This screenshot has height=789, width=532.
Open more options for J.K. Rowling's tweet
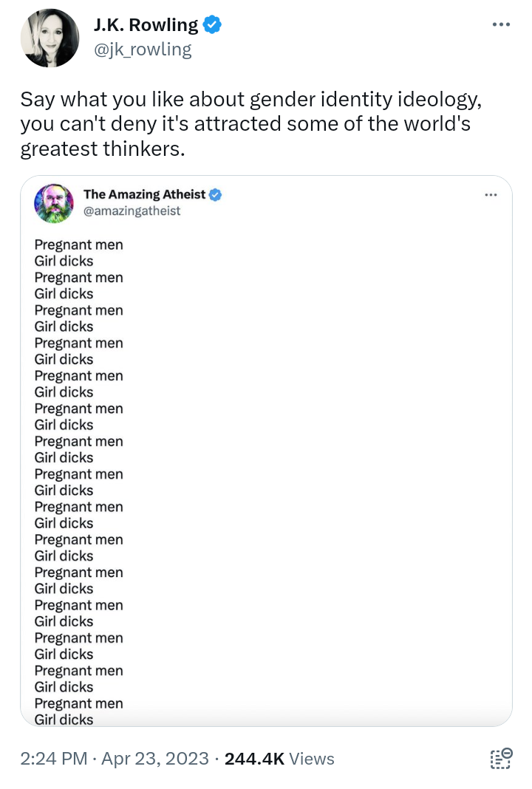(x=501, y=25)
